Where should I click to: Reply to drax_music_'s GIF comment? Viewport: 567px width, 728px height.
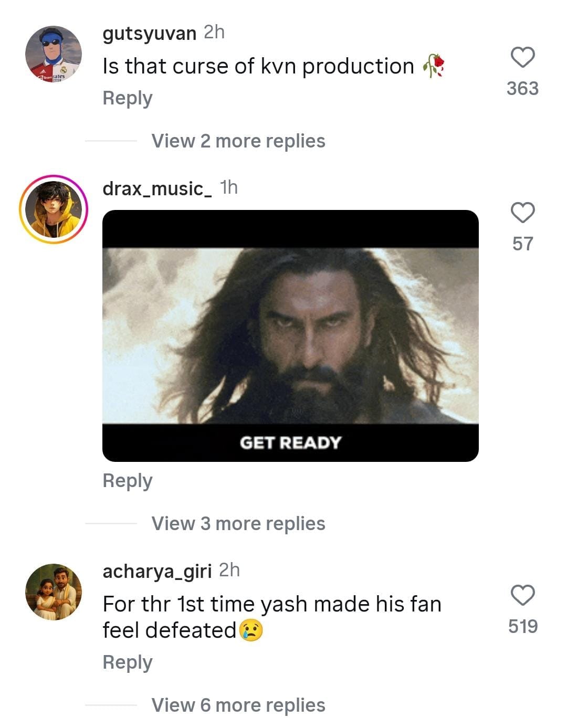click(x=128, y=481)
